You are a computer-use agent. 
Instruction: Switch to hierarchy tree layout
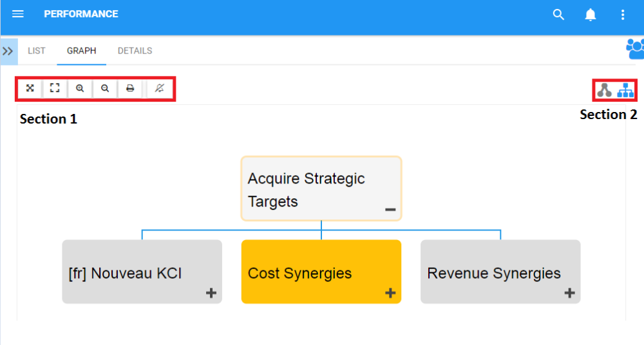click(x=625, y=90)
